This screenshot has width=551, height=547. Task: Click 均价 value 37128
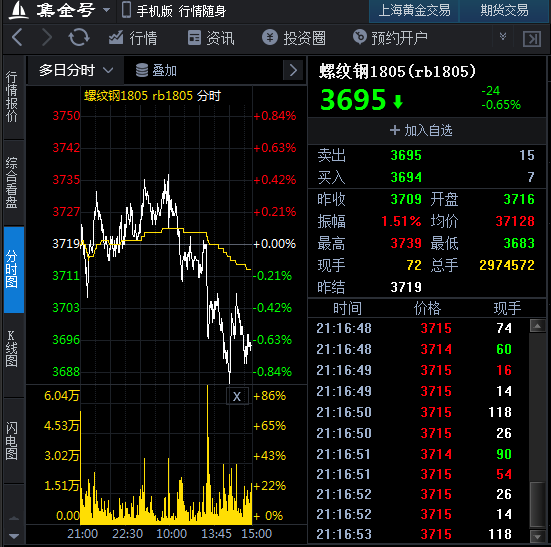pos(515,221)
